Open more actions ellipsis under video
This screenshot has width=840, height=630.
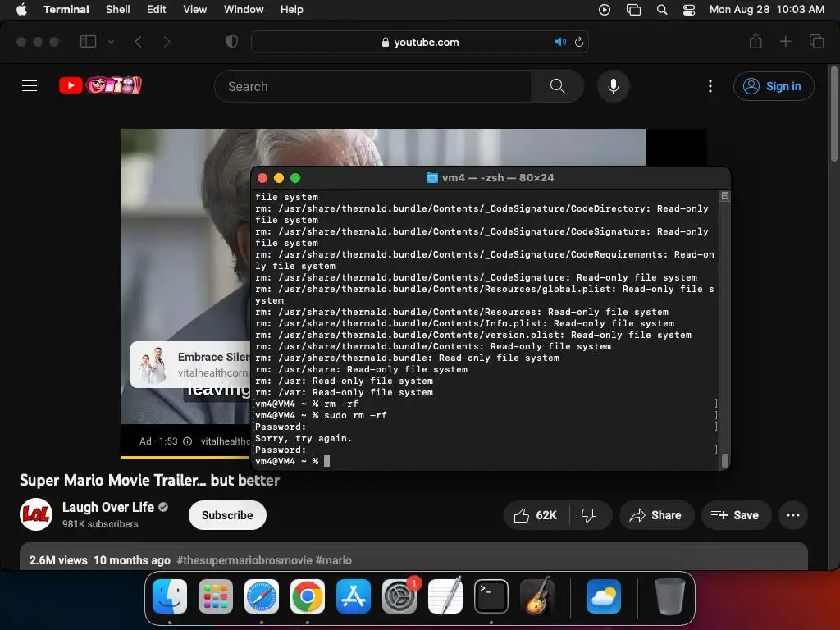(793, 515)
